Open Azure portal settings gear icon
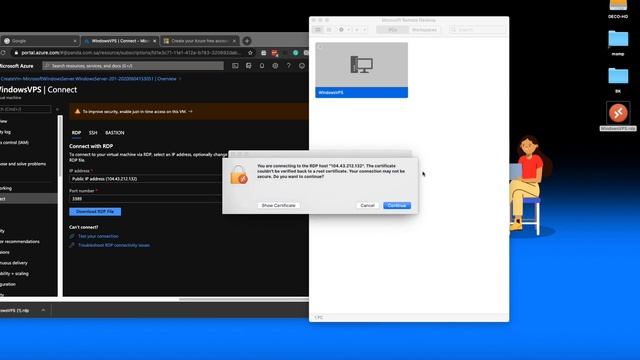Screen dimensions: 640x360 click(275, 66)
